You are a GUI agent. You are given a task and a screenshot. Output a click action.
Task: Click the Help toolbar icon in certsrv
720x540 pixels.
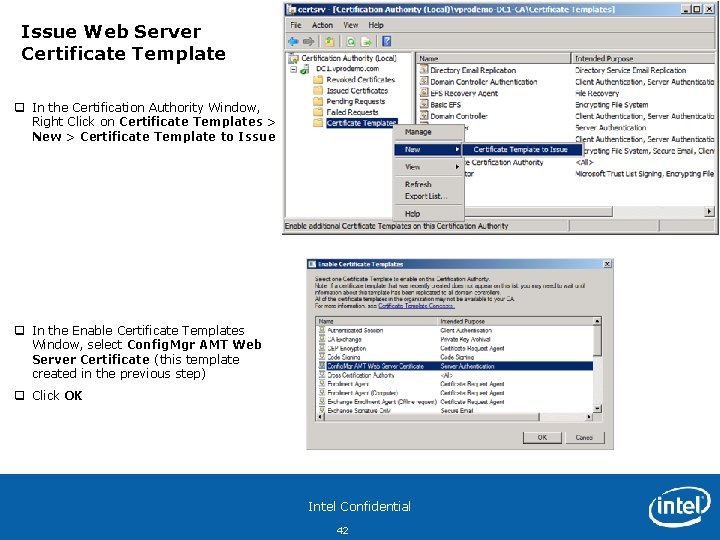pyautogui.click(x=387, y=42)
